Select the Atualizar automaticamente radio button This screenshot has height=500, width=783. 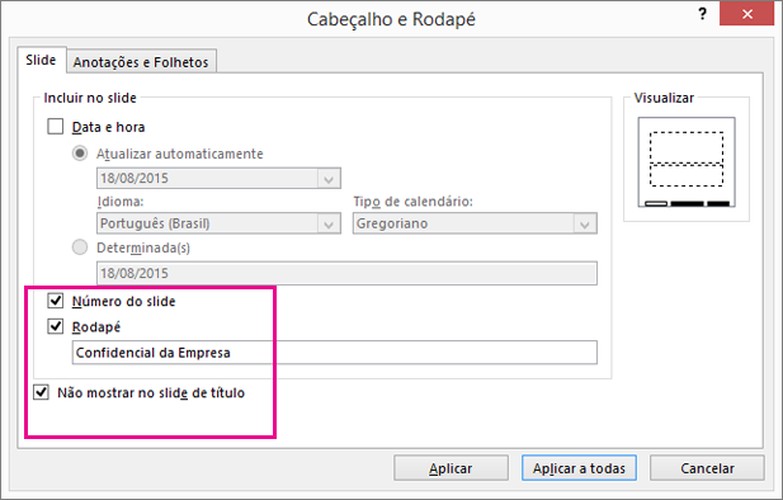[x=80, y=154]
